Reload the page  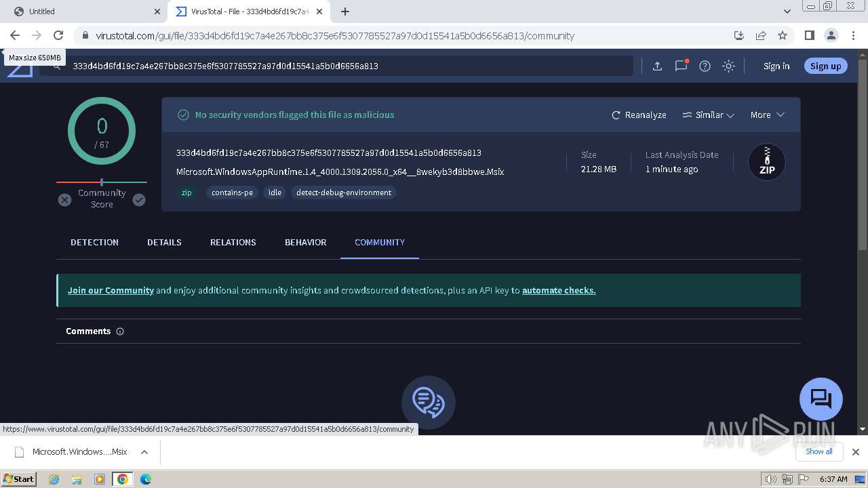tap(58, 35)
